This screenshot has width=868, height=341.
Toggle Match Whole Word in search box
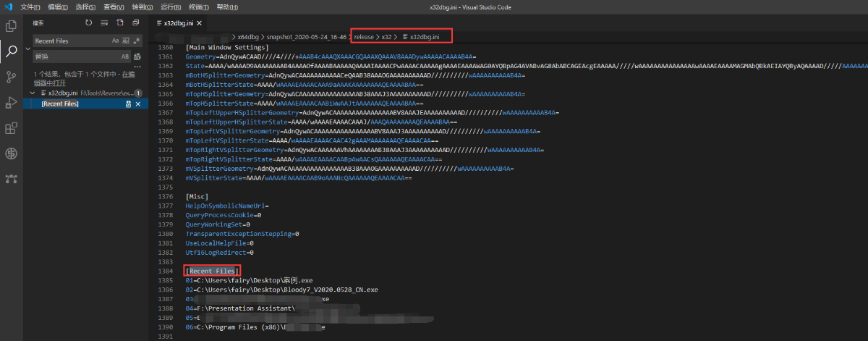click(125, 41)
